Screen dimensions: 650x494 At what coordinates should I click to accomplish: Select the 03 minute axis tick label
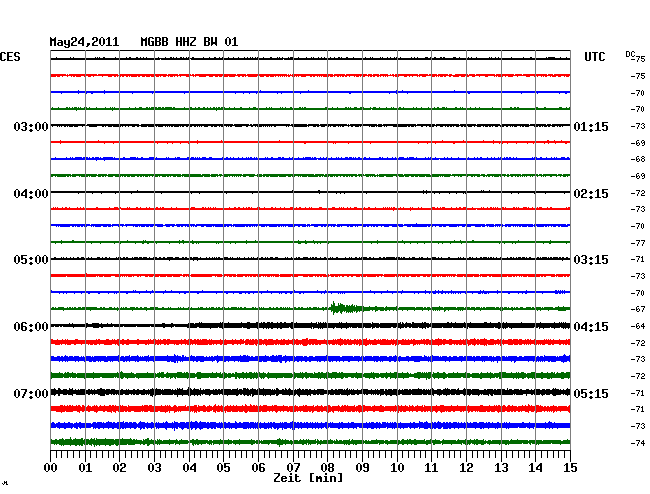tap(154, 467)
